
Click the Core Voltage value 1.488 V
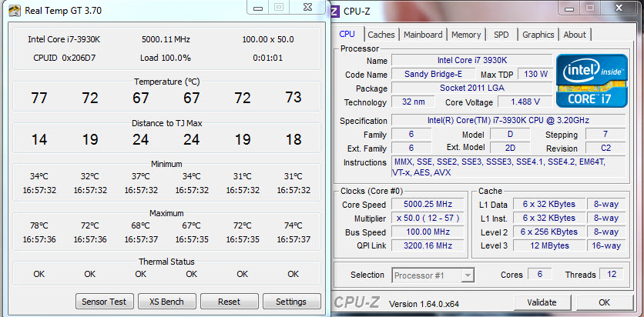tap(525, 102)
